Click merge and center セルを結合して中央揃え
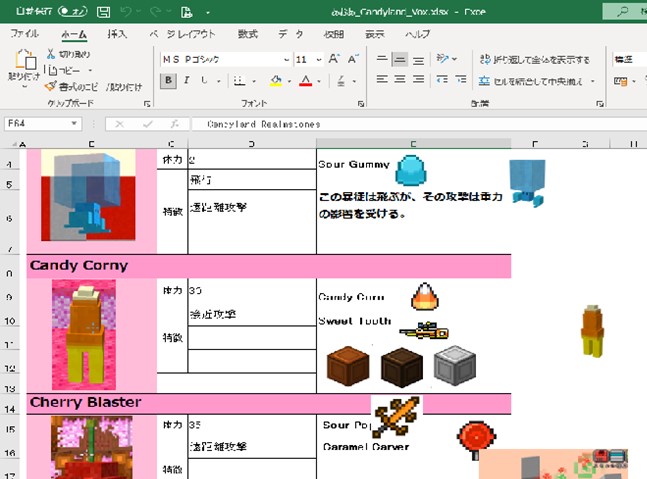 (x=531, y=81)
